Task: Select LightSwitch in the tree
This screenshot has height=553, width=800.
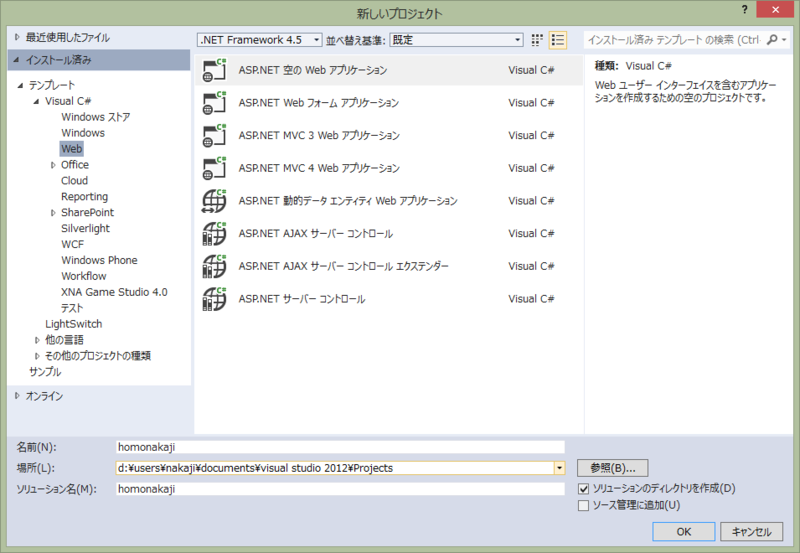Action: (73, 324)
